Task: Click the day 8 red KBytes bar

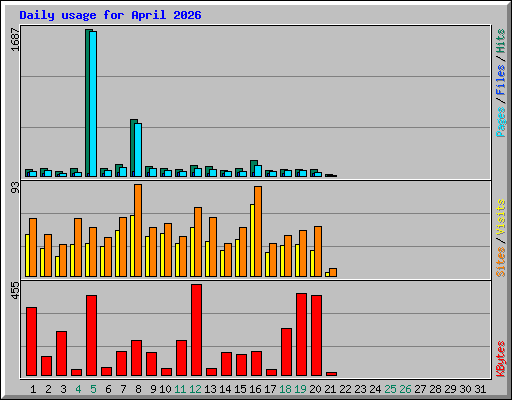Action: tap(136, 358)
